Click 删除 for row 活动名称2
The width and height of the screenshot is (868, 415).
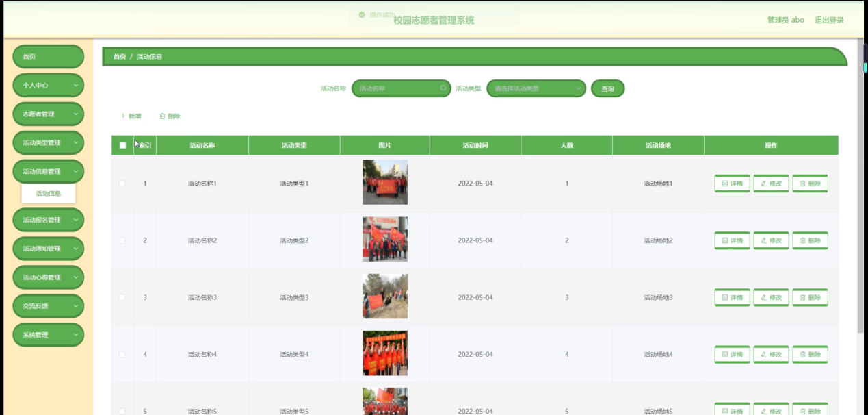tap(810, 240)
